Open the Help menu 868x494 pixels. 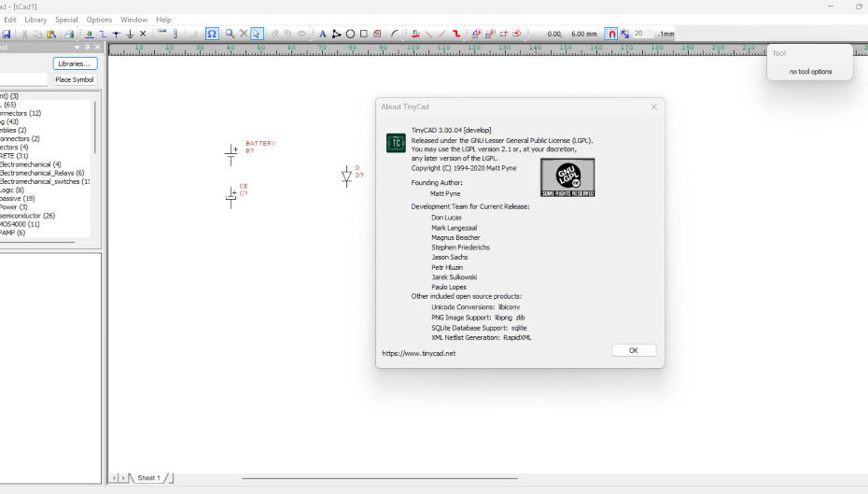[x=163, y=20]
